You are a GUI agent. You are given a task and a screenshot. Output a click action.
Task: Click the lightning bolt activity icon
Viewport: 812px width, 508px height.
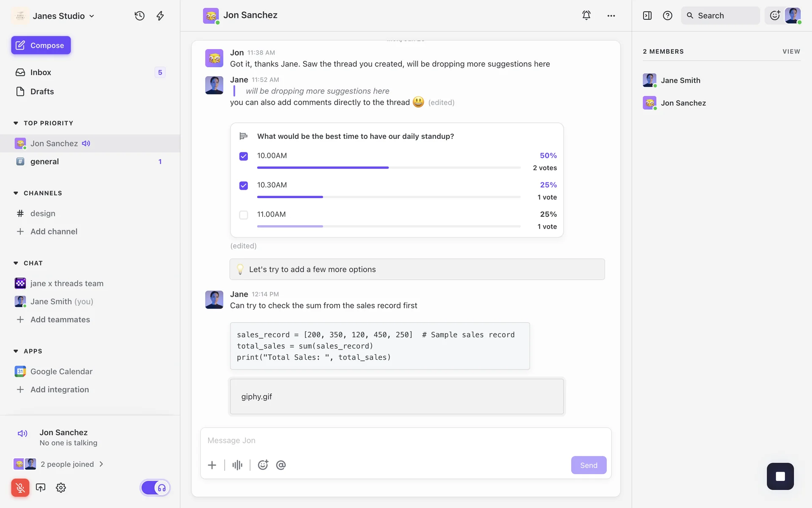[x=160, y=16]
